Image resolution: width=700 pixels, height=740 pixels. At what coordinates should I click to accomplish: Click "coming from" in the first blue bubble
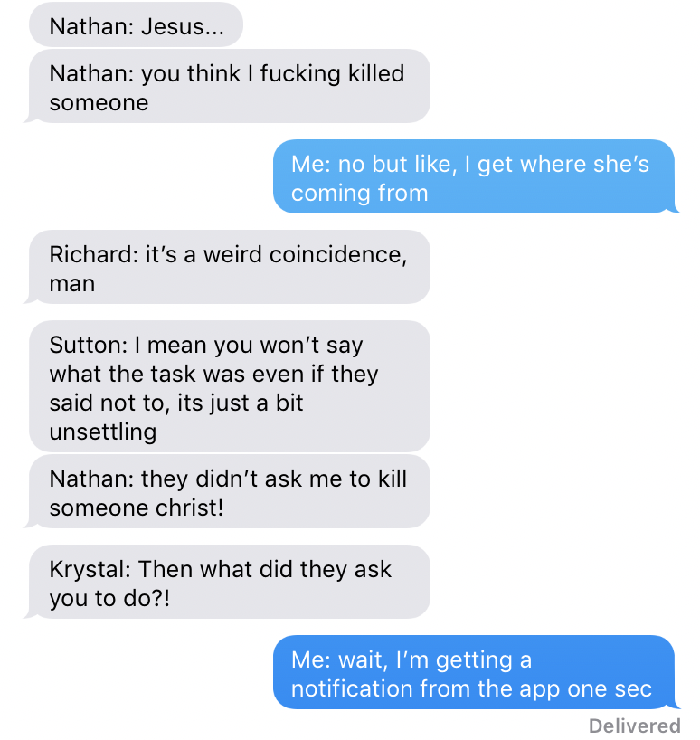(x=359, y=193)
